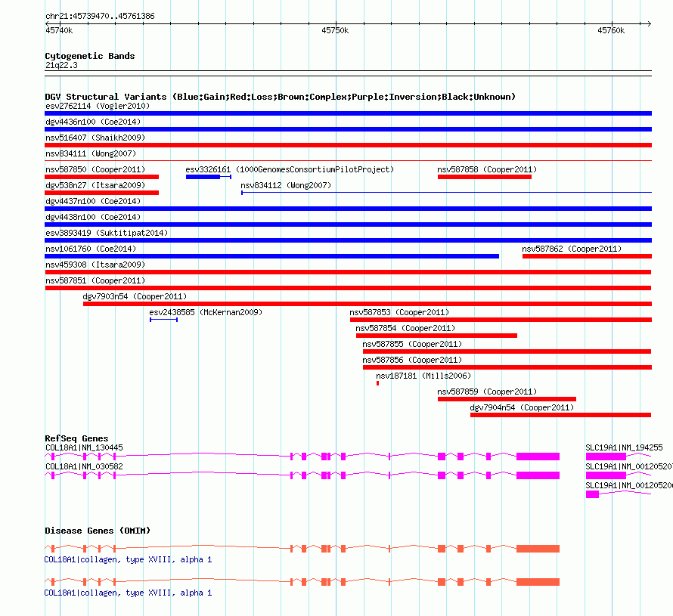Viewport: 673px width, 616px height.
Task: Click the 45740k ruler position label
Action: 59,30
